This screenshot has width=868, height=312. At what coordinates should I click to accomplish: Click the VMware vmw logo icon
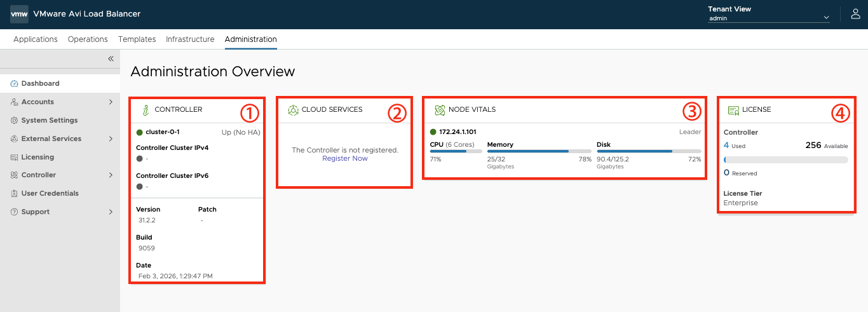click(19, 14)
